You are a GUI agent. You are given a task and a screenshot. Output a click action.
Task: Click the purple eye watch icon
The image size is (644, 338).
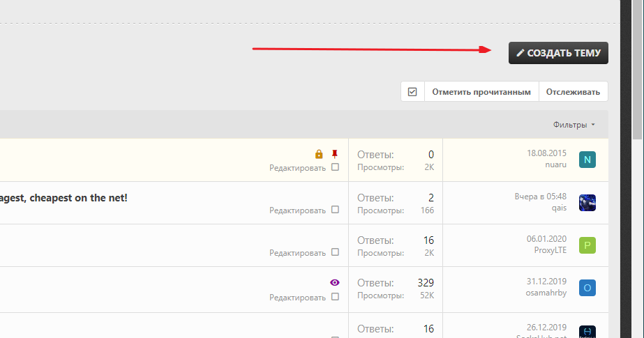click(334, 282)
